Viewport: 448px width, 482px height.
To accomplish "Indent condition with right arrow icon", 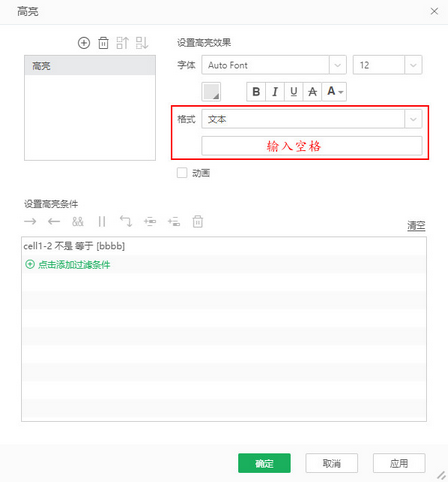I will (x=30, y=221).
